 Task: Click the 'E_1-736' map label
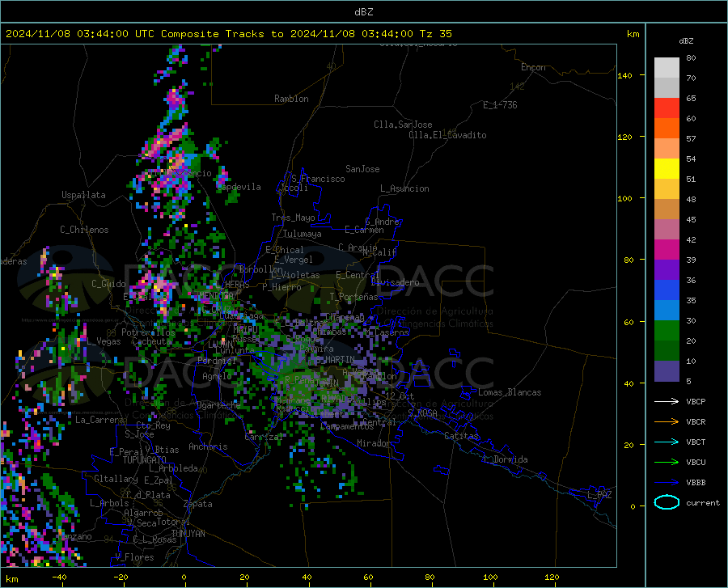point(500,105)
